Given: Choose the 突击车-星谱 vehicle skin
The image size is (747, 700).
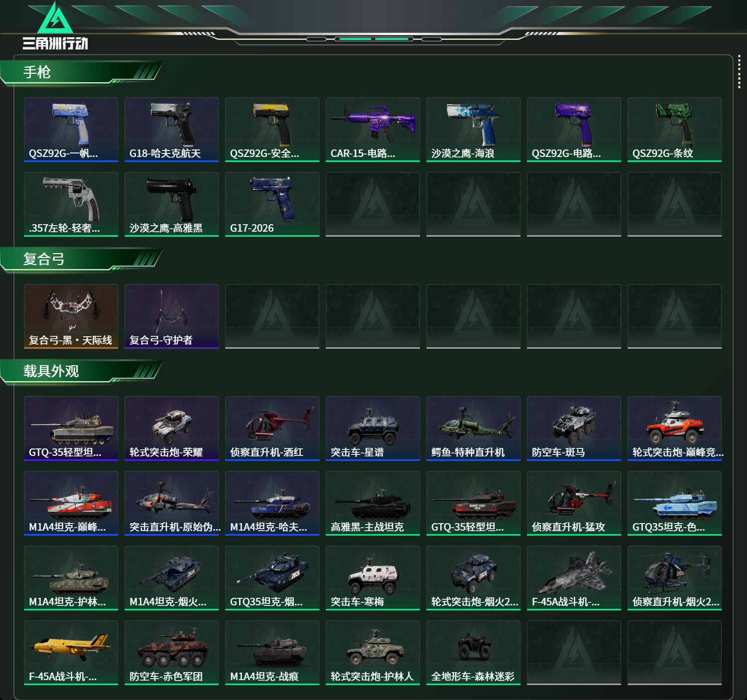Looking at the screenshot, I should 373,428.
